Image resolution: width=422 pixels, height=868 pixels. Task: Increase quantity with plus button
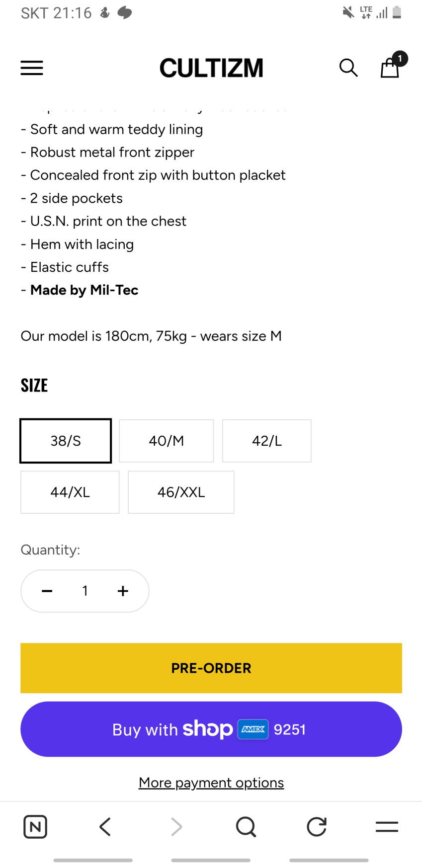[x=123, y=591]
